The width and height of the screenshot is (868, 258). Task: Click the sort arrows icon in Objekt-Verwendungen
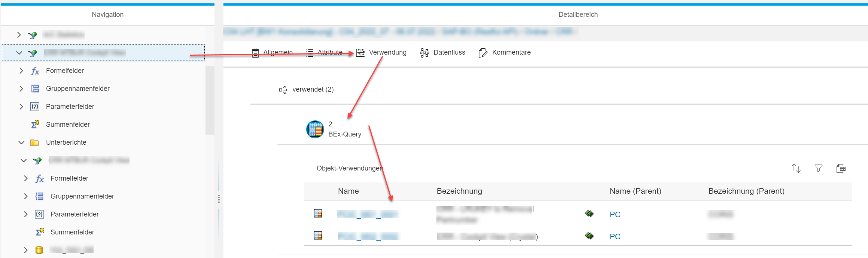tap(796, 169)
